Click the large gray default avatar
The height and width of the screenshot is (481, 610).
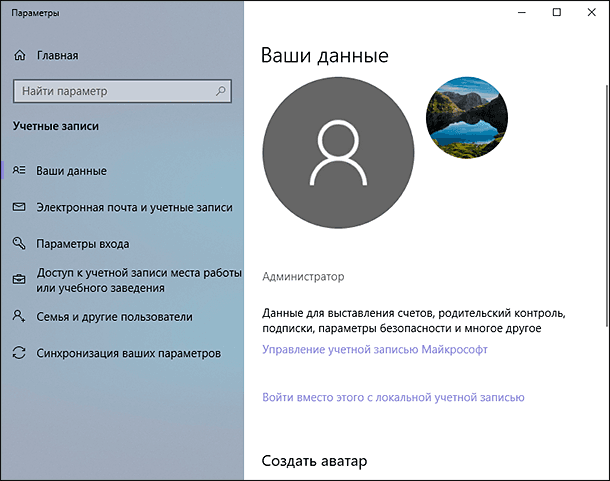pos(338,153)
